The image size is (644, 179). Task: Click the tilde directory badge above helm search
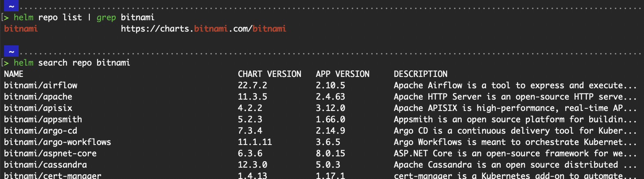pyautogui.click(x=11, y=51)
